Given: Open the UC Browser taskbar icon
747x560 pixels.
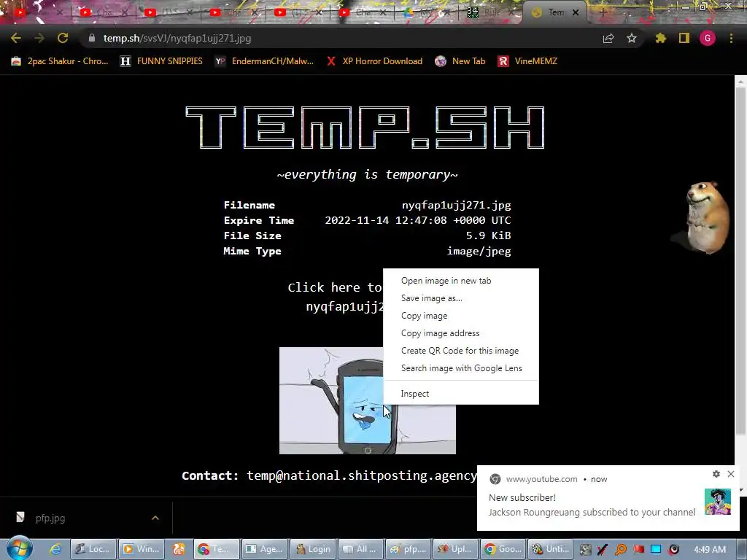Looking at the screenshot, I should (x=179, y=549).
